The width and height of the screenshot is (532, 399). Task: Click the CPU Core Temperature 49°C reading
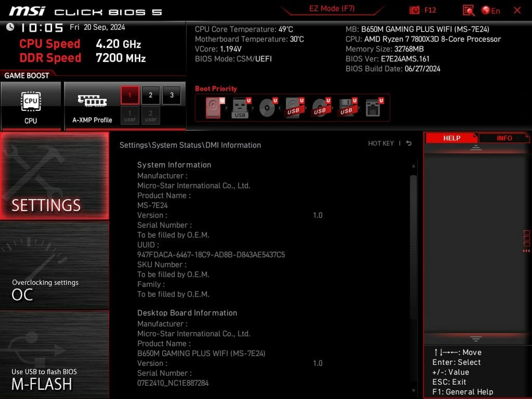point(244,29)
